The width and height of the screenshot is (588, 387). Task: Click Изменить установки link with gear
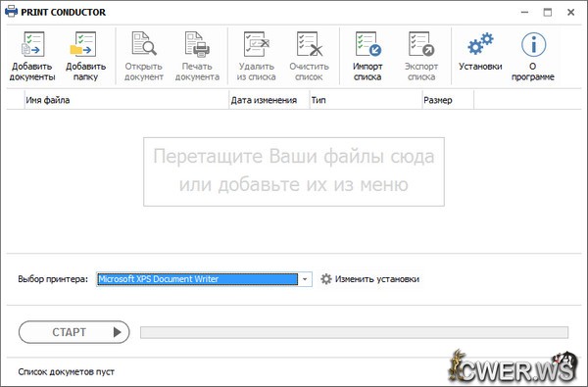pyautogui.click(x=369, y=279)
